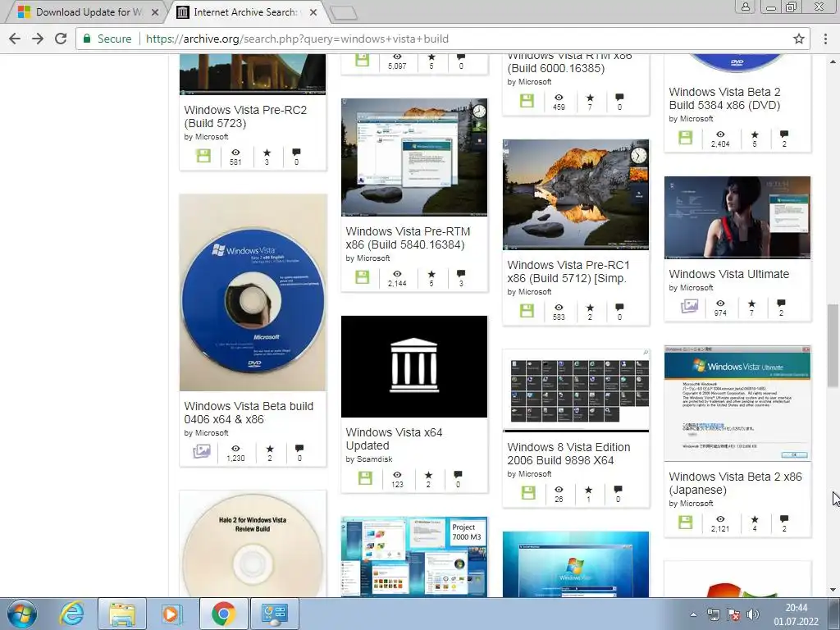
Task: Click views eye icon on Pre-RTM x86 card
Action: pos(397,274)
